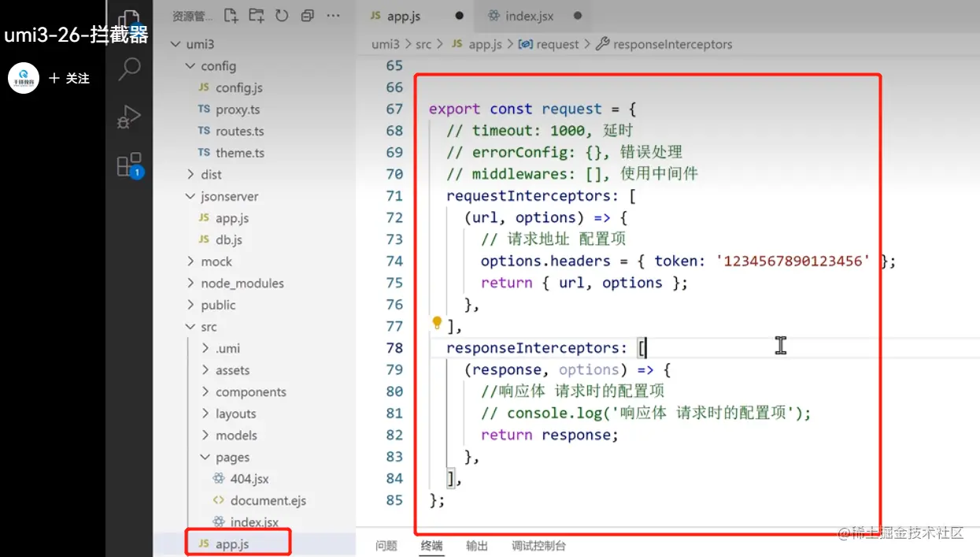Open the Explorer view in activity bar
Viewport: 980px width, 557px height.
click(x=128, y=21)
